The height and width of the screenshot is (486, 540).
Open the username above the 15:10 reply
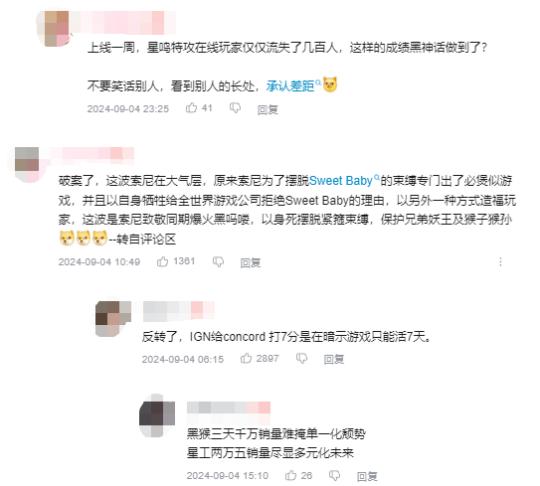(x=229, y=407)
